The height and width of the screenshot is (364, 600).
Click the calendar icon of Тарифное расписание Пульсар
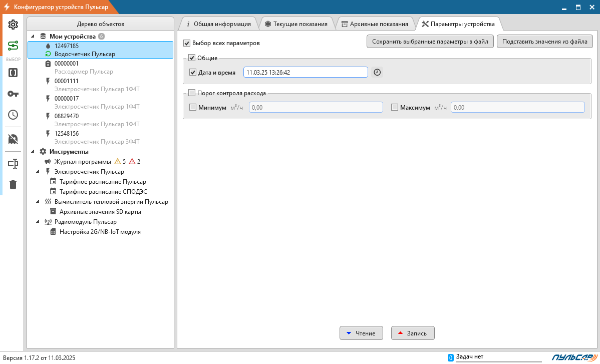pyautogui.click(x=53, y=182)
